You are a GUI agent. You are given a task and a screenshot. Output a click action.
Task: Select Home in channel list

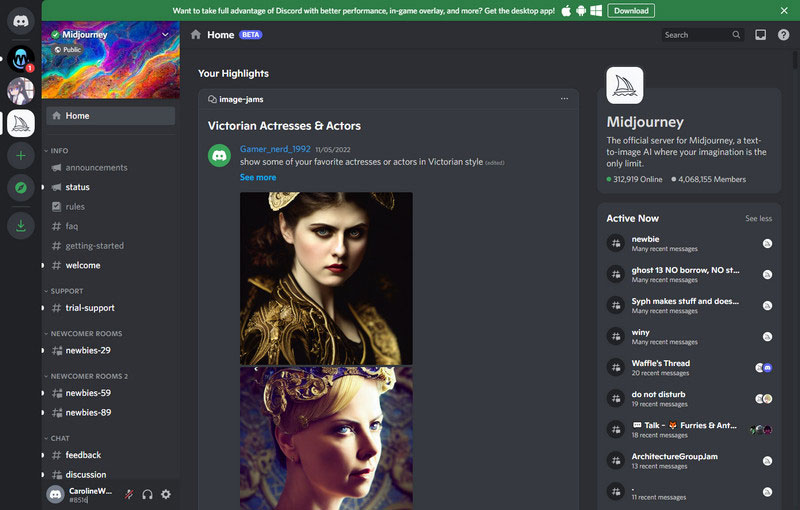(110, 116)
